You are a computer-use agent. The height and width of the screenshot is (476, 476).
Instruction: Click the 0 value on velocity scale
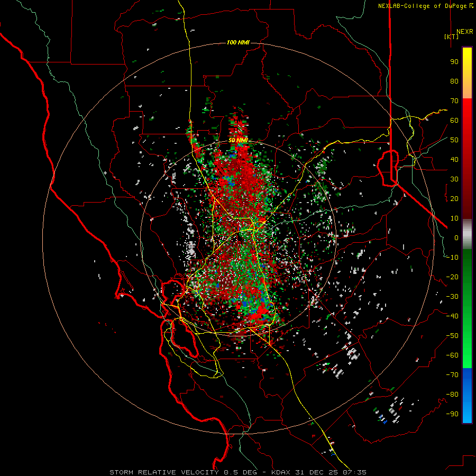[456, 237]
